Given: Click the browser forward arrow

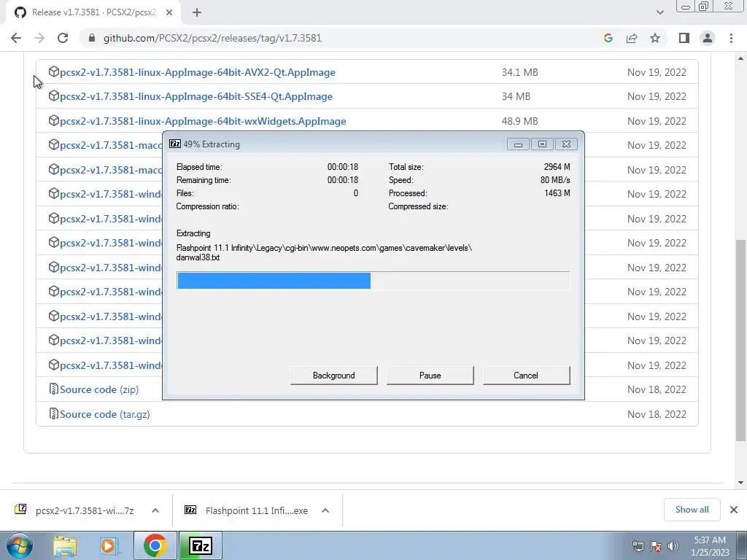Looking at the screenshot, I should click(x=39, y=38).
